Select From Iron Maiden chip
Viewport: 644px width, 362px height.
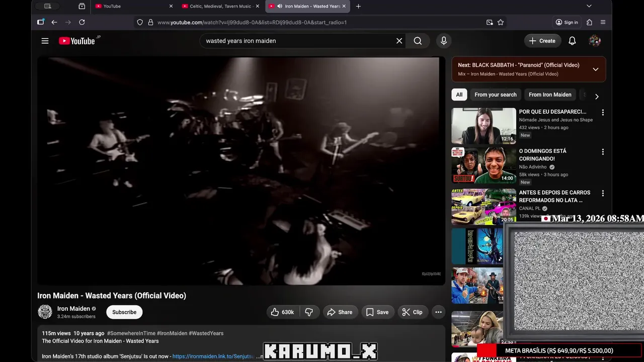coord(550,95)
